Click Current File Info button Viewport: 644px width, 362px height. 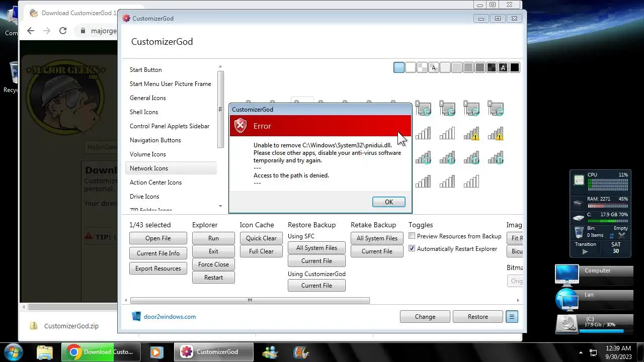pos(158,253)
